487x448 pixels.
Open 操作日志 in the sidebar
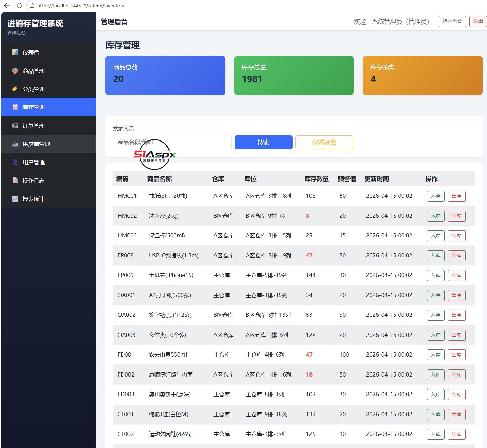(49, 181)
